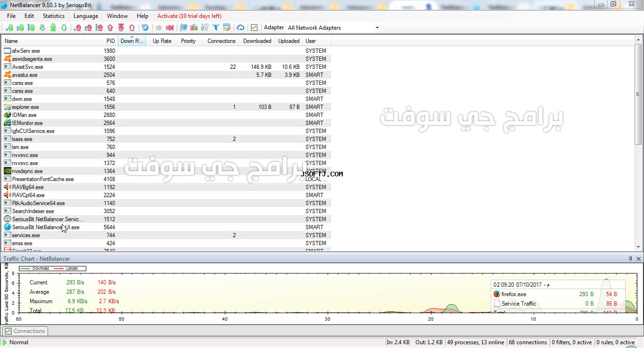Set high download priority (green arrow, three dots)
The height and width of the screenshot is (348, 644).
(31, 28)
